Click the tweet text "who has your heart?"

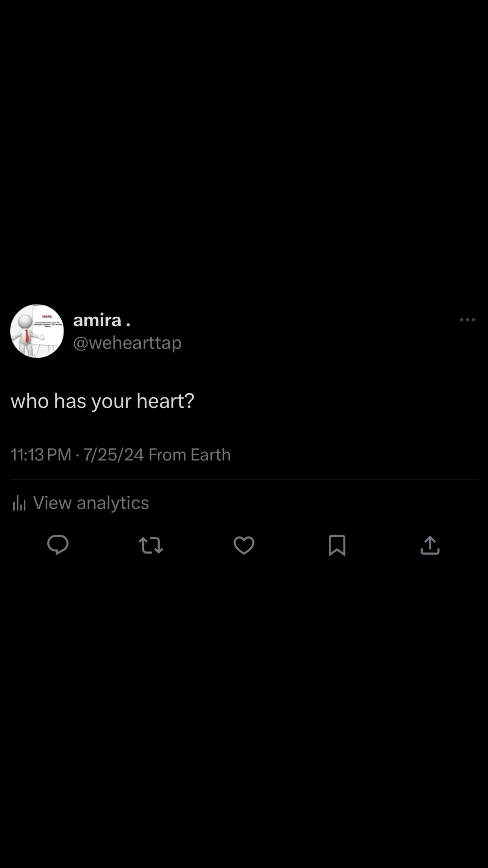coord(102,401)
